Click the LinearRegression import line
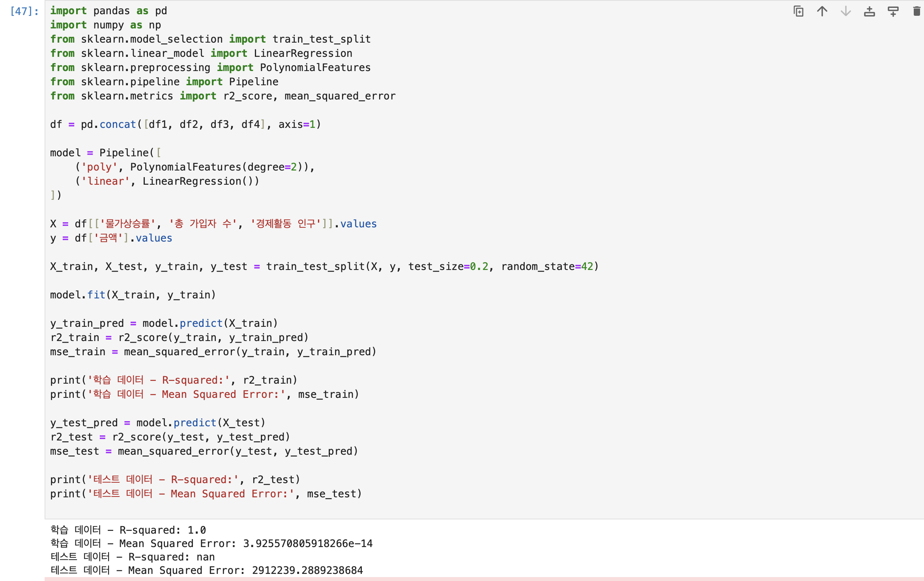The width and height of the screenshot is (924, 581). pos(201,53)
